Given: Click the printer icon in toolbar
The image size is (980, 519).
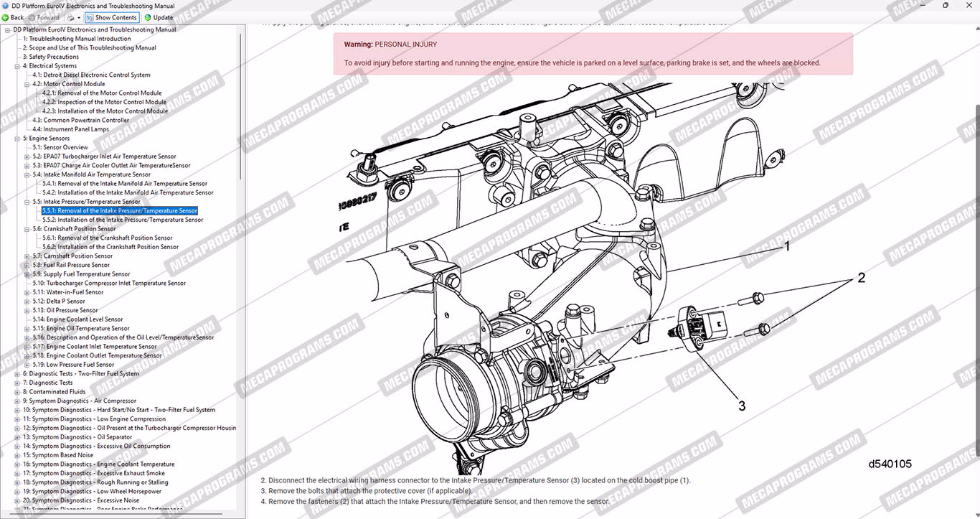Looking at the screenshot, I should click(x=70, y=17).
